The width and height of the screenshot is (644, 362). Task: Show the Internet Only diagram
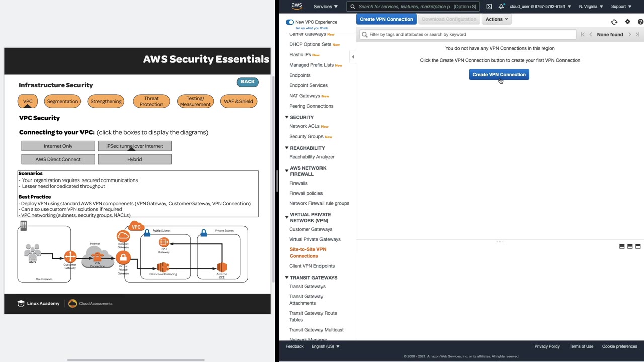58,146
